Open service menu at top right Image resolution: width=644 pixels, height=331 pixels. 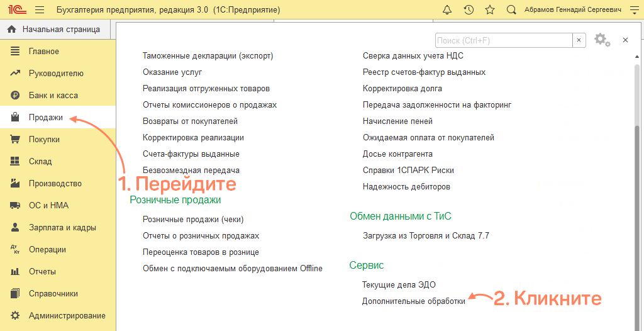point(634,9)
